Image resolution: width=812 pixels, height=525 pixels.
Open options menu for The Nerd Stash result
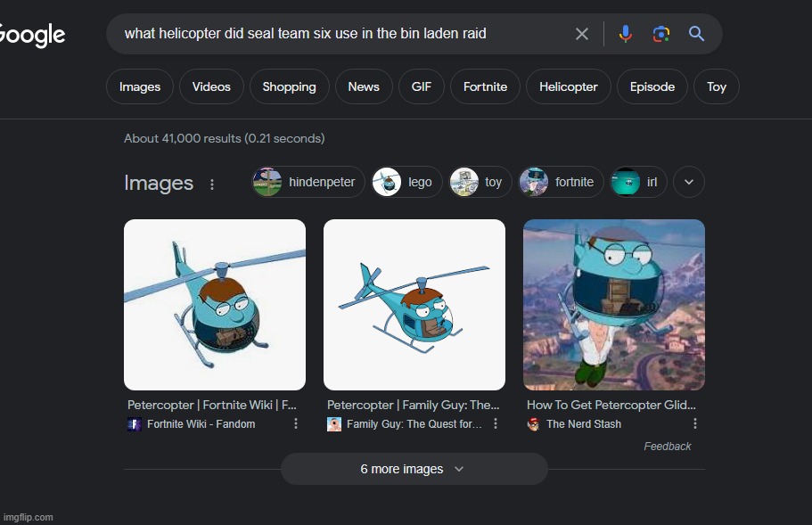click(695, 424)
